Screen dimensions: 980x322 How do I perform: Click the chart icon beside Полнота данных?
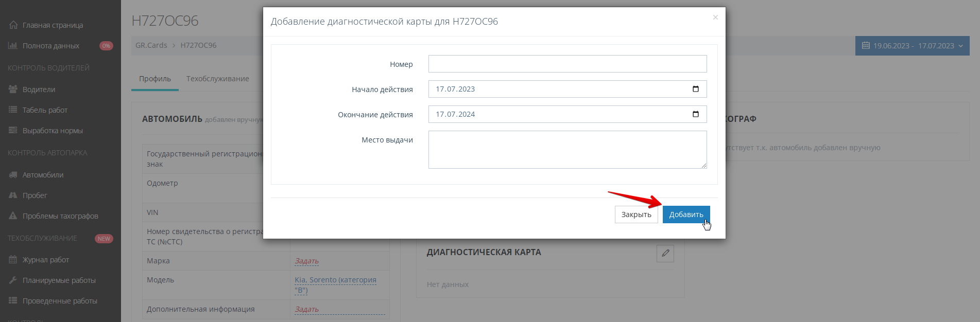(13, 46)
